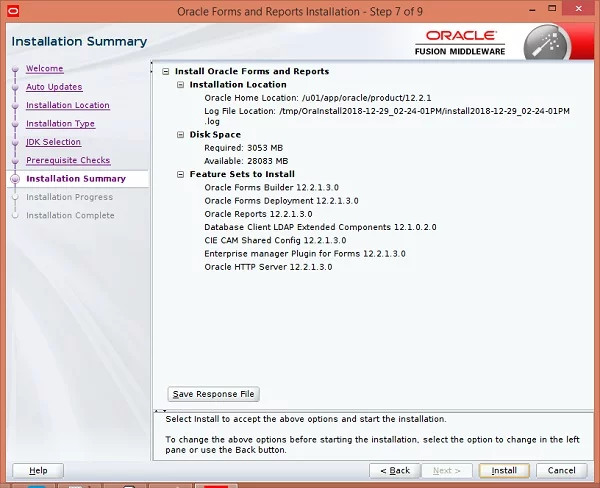The image size is (600, 488).
Task: Open the Auto Updates step
Action: tap(54, 87)
